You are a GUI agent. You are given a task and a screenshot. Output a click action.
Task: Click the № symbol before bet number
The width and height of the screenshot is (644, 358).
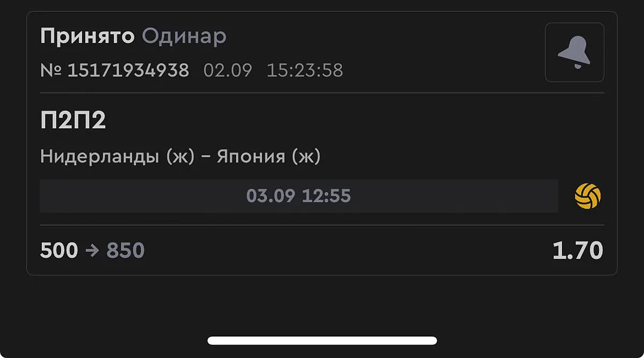(x=51, y=70)
